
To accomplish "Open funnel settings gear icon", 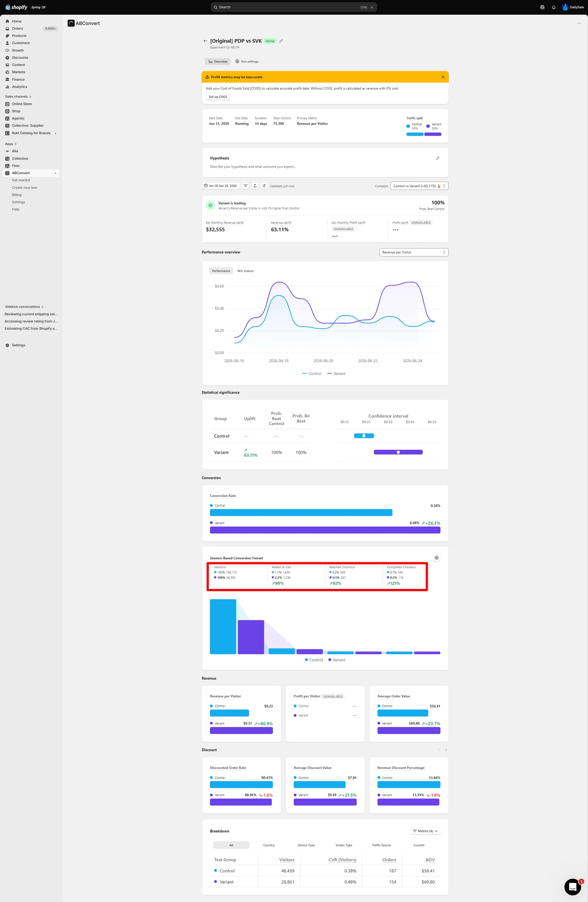I will (437, 557).
